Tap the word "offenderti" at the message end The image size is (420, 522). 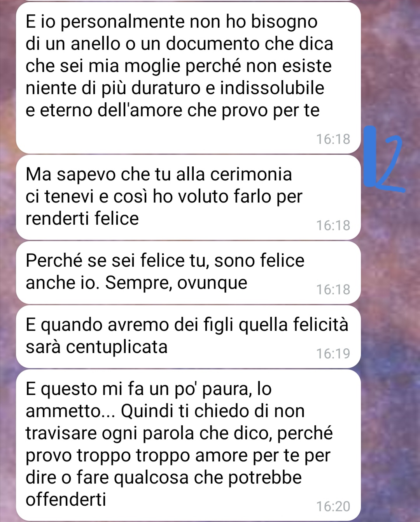tap(66, 499)
